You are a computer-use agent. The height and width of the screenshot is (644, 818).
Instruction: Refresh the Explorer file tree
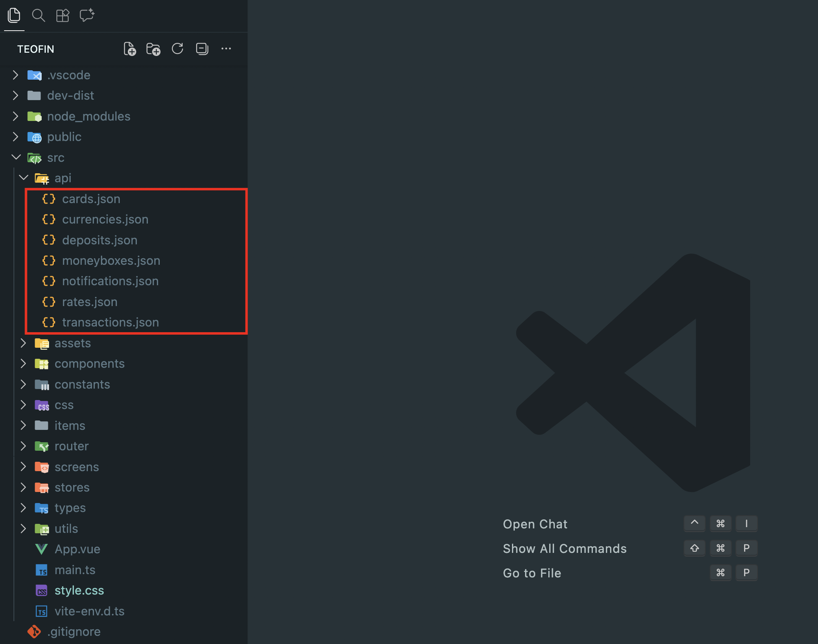coord(177,49)
